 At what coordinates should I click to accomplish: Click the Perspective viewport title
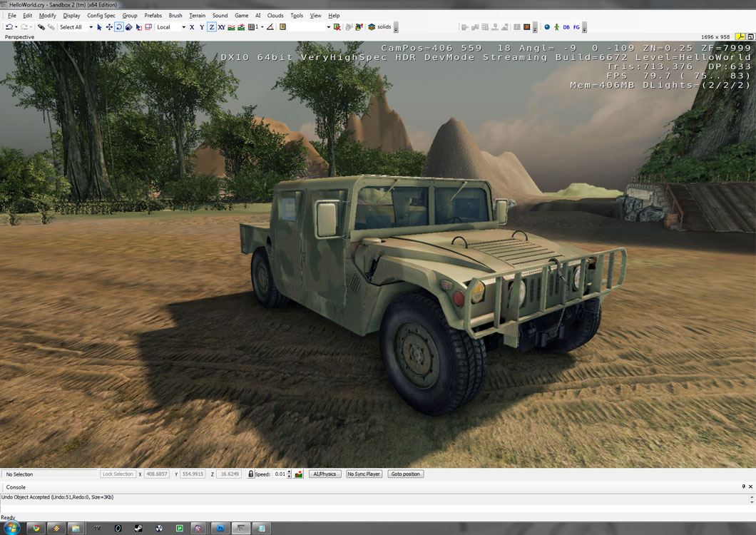[19, 36]
